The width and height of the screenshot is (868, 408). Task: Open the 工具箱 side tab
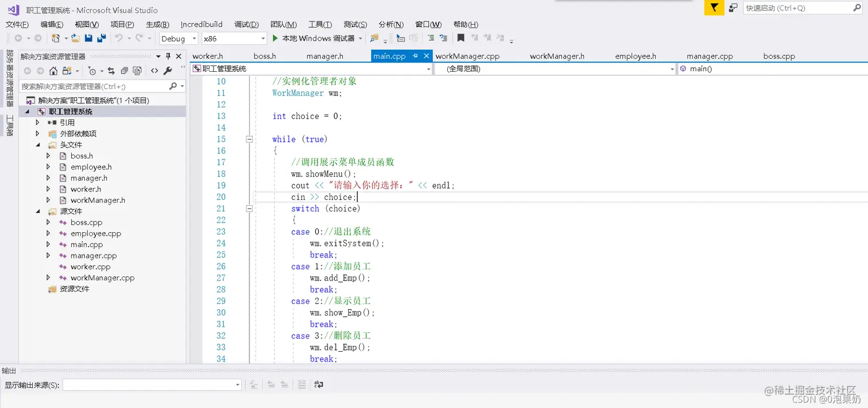point(10,125)
